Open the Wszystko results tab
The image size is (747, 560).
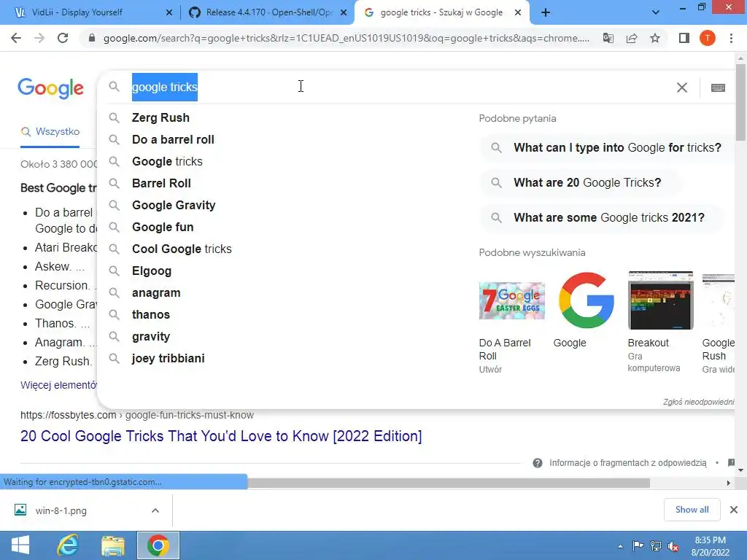click(x=50, y=131)
